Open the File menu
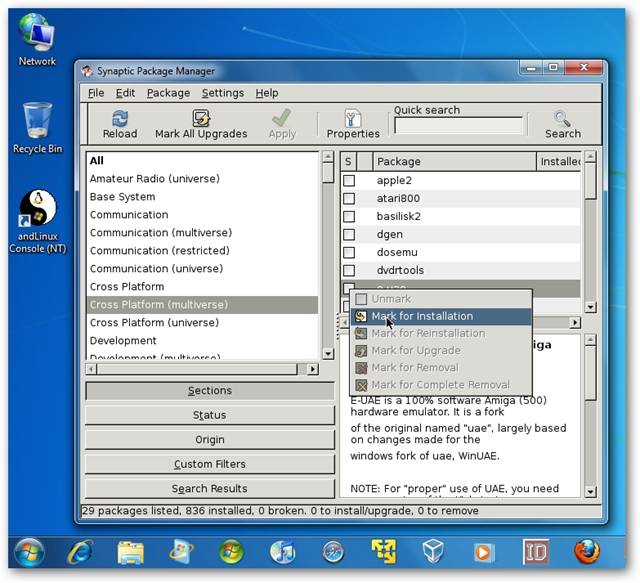The width and height of the screenshot is (640, 583). click(x=96, y=93)
